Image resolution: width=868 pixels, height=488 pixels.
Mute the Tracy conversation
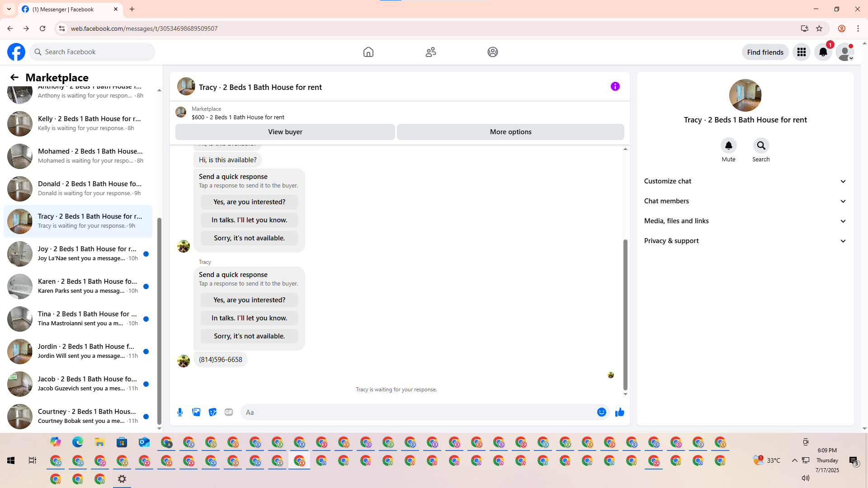[728, 145]
